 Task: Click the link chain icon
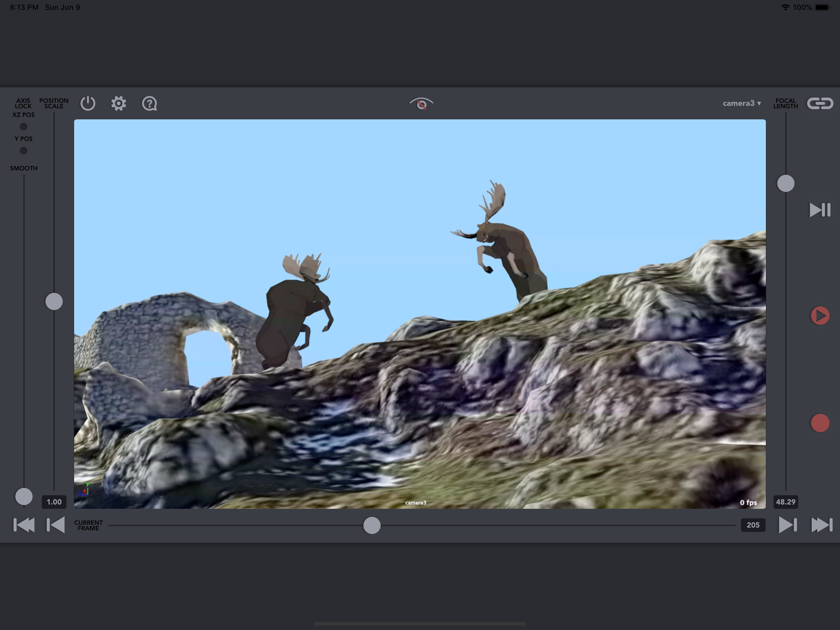pos(820,103)
